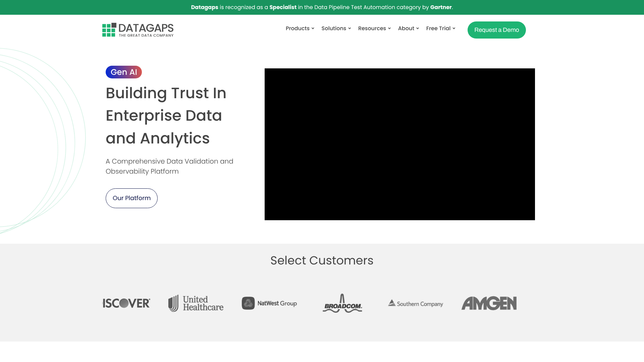Select the Broadcom customer logo

pos(342,303)
